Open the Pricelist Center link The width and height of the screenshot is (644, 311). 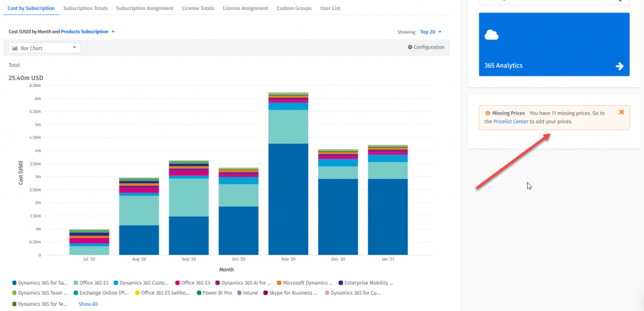point(511,121)
